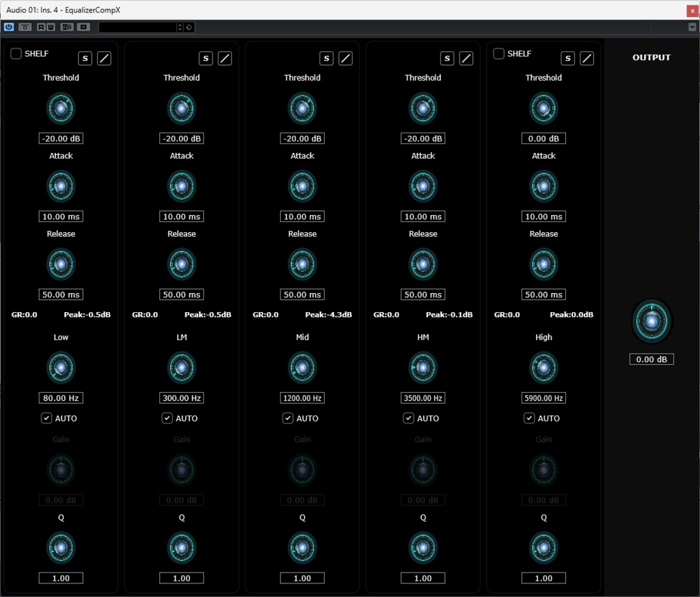Click the High band threshold value 0.00 dB
This screenshot has width=700, height=597.
coord(543,138)
